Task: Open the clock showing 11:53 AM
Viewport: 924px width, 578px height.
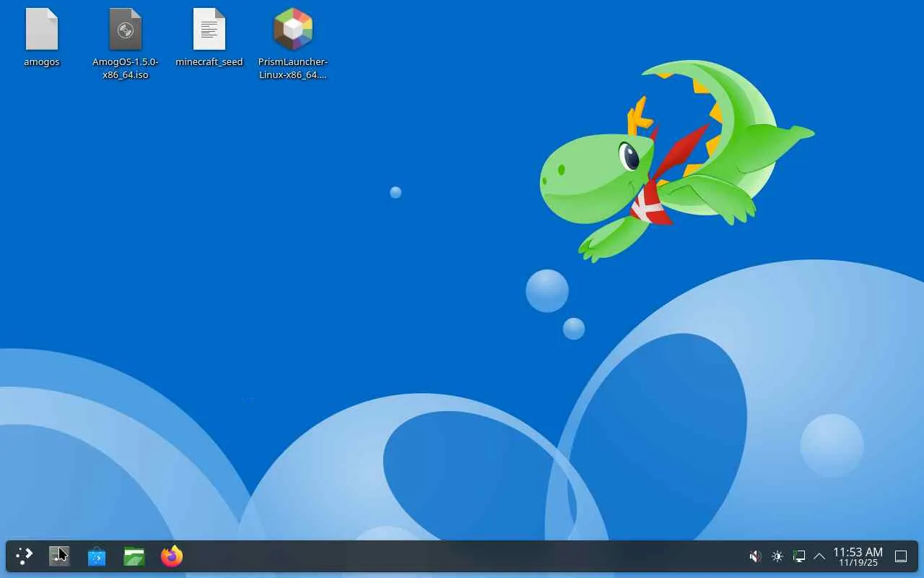Action: click(858, 556)
